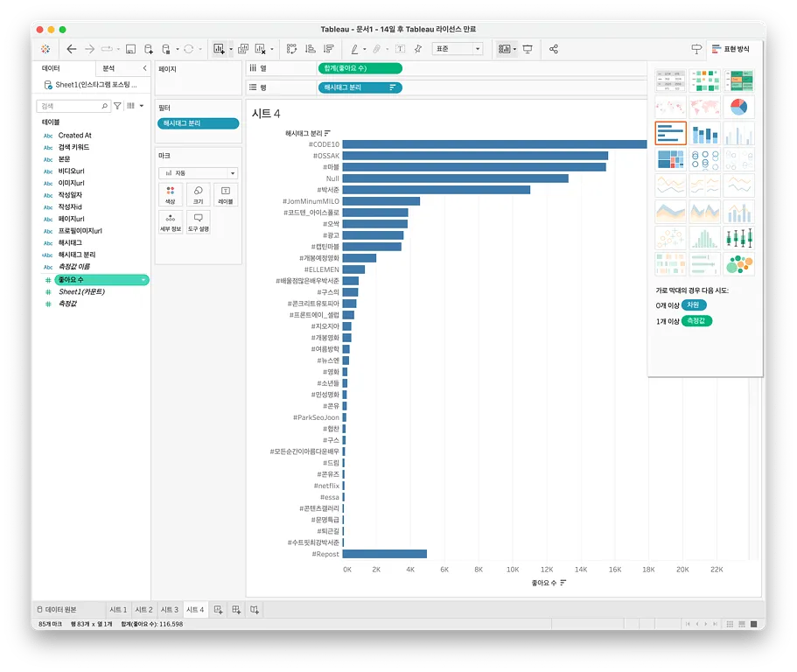This screenshot has width=797, height=672.
Task: Click the presentation mode icon
Action: point(528,49)
